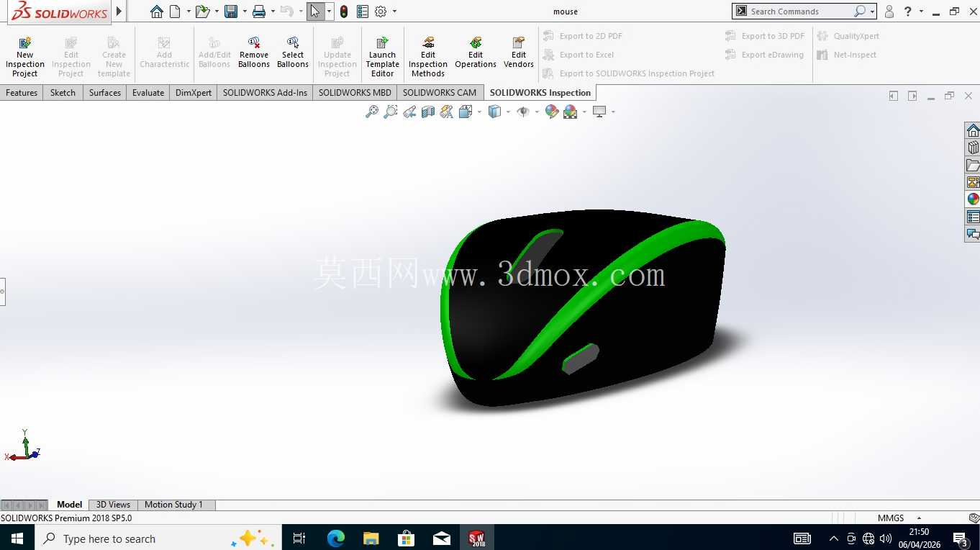The width and height of the screenshot is (980, 550).
Task: Click Zoom to Area magnifier icon
Action: click(391, 112)
